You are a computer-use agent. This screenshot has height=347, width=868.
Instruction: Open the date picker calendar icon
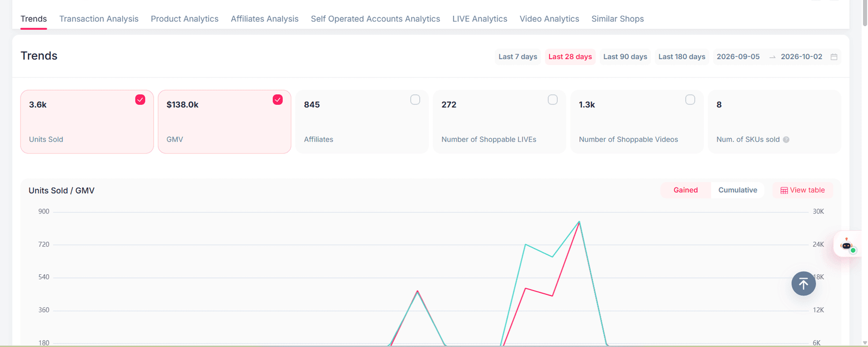pos(834,57)
